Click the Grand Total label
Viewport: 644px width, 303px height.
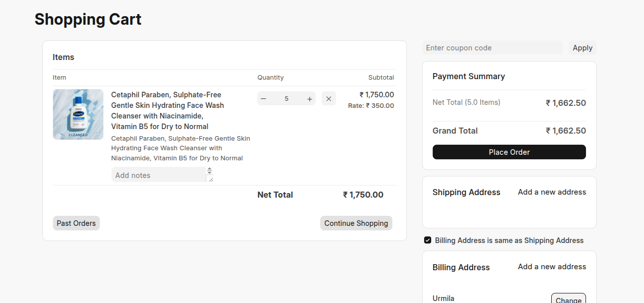[455, 131]
